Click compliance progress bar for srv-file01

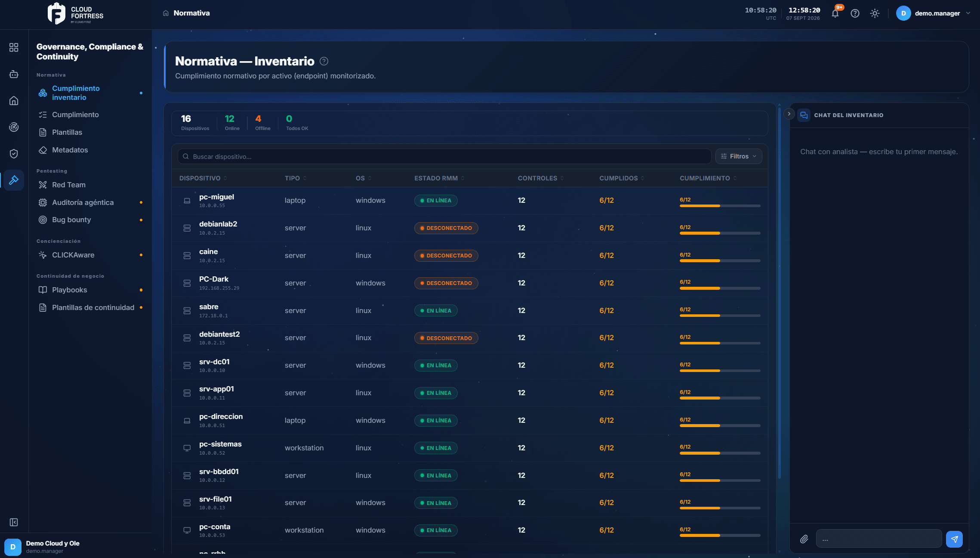click(x=720, y=508)
